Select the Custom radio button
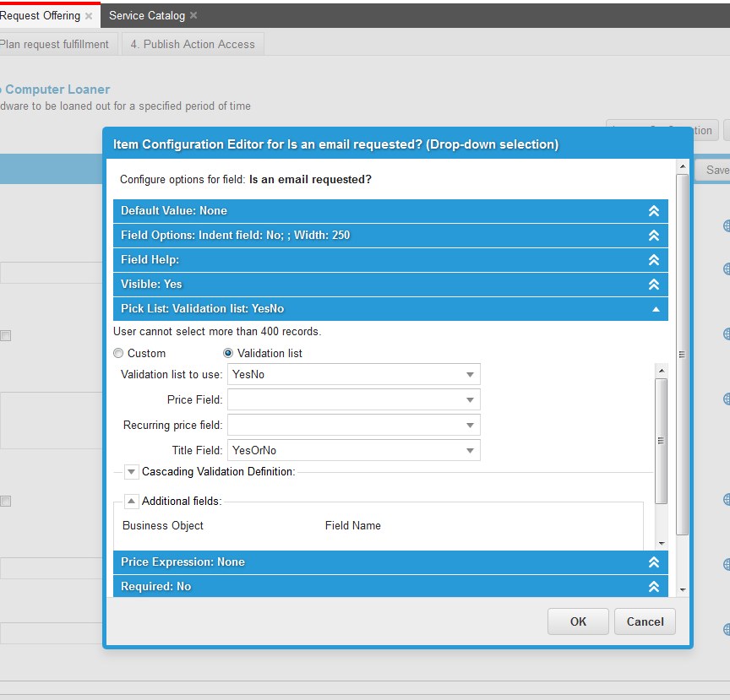This screenshot has width=730, height=700. coord(119,353)
